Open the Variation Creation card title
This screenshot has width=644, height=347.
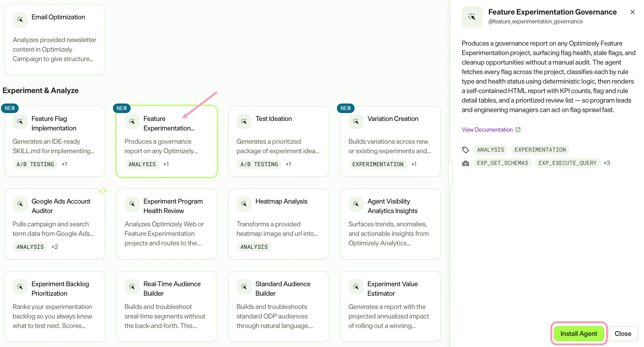[393, 119]
